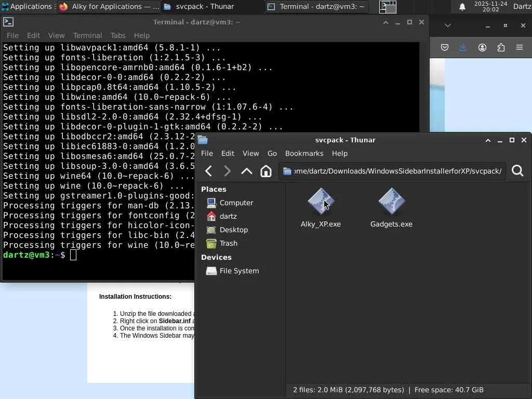Select the Alky_XP.exe file icon
532x399 pixels.
point(321,202)
